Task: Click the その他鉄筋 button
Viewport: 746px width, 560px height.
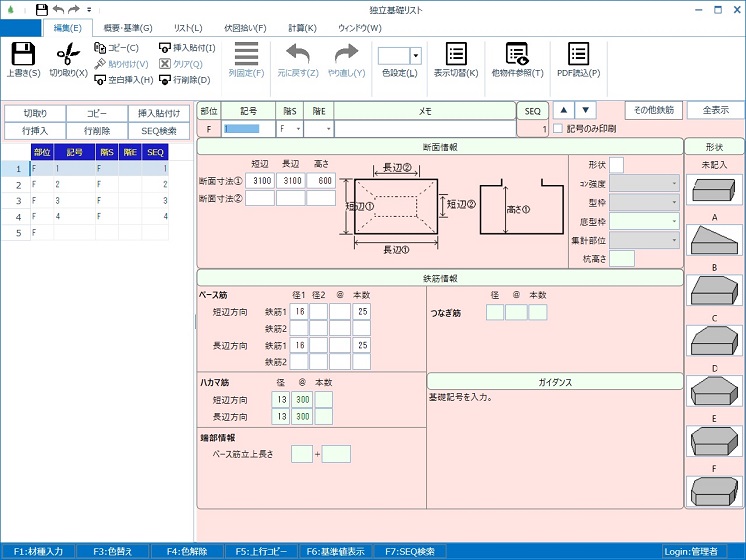Action: [x=654, y=110]
